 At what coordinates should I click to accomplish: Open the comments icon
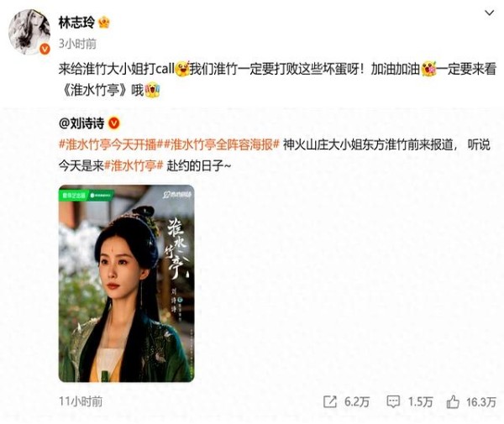[x=393, y=401]
